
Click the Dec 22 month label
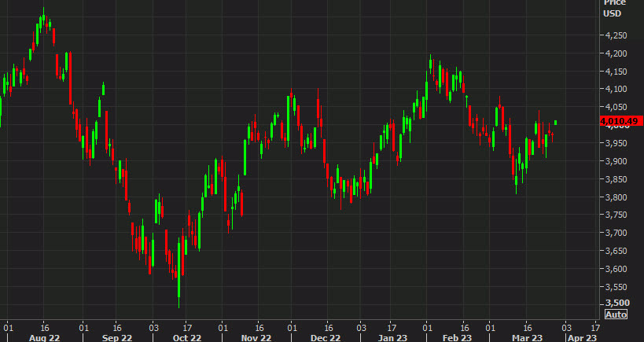[x=326, y=338]
